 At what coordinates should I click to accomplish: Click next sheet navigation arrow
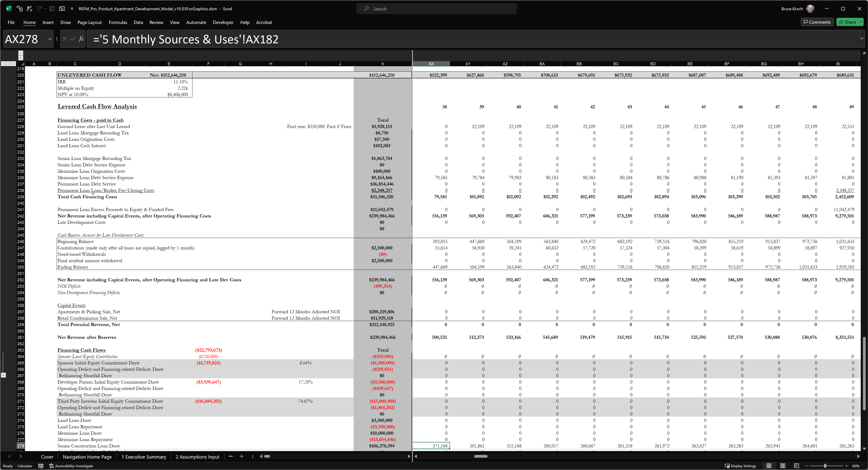(x=21, y=457)
